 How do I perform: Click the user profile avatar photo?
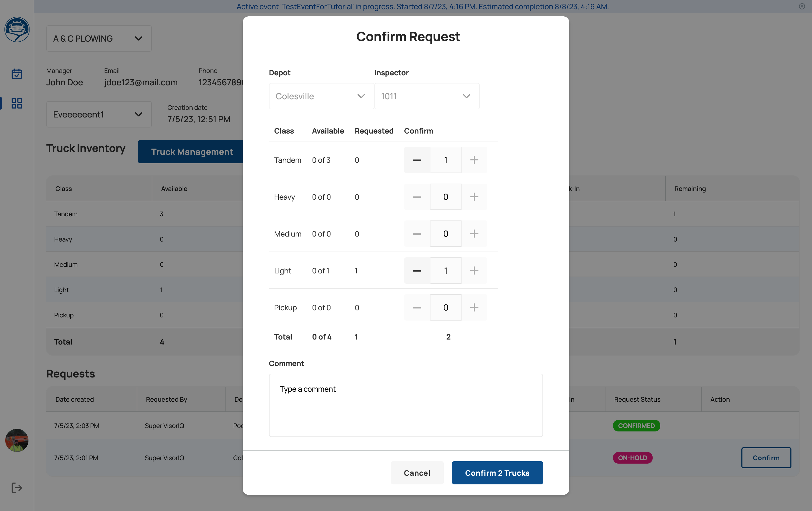17,440
